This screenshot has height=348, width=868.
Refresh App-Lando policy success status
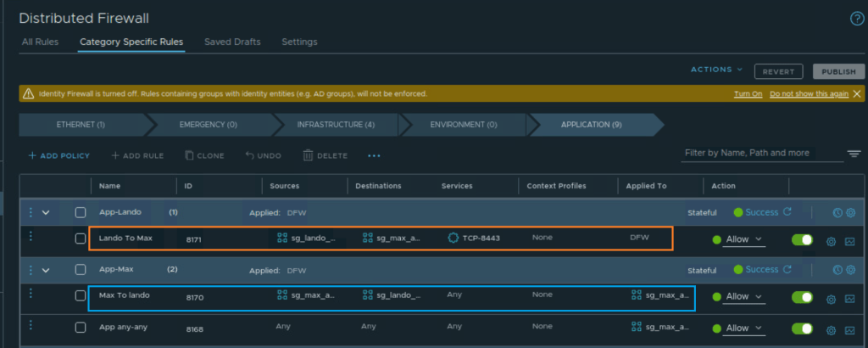point(787,212)
